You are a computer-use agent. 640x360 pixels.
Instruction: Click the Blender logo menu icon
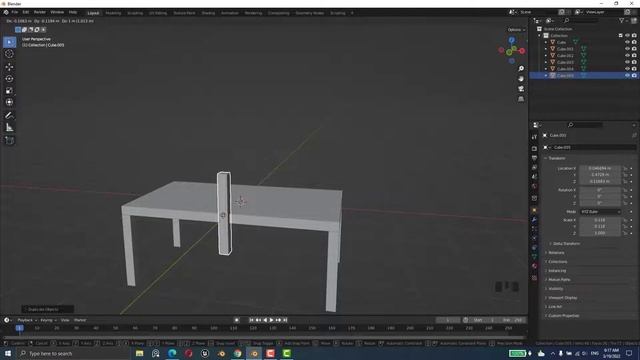[6, 12]
